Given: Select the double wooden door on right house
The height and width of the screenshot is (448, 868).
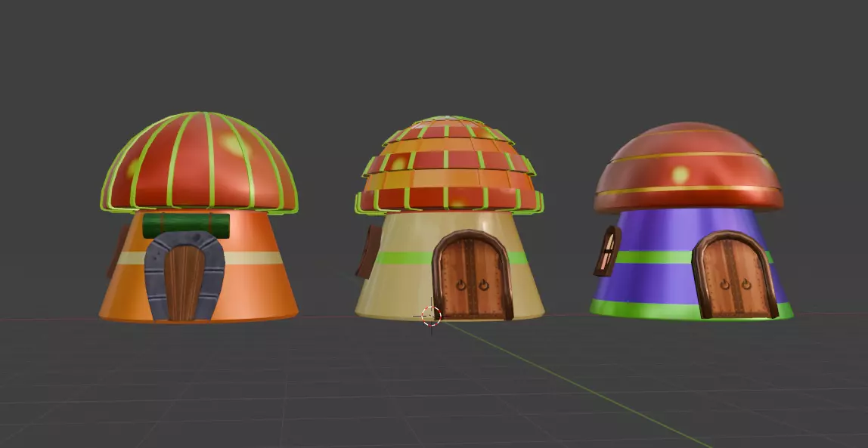Looking at the screenshot, I should click(x=734, y=275).
